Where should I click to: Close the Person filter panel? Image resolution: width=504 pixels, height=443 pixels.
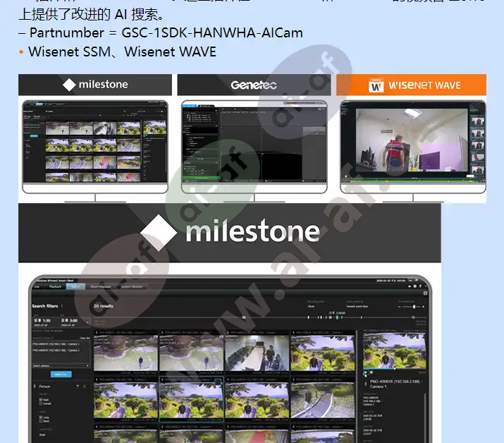click(x=85, y=387)
